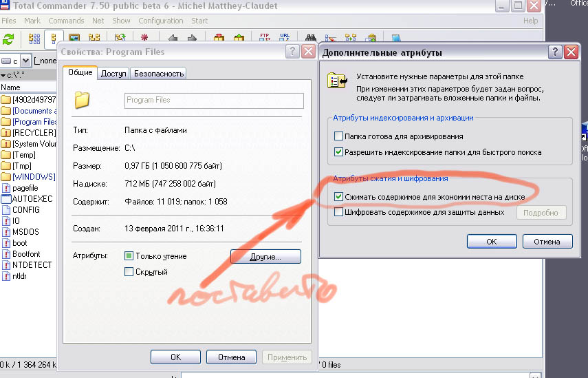This screenshot has width=588, height=378.
Task: Go back using the left arrow icon
Action: tap(173, 39)
